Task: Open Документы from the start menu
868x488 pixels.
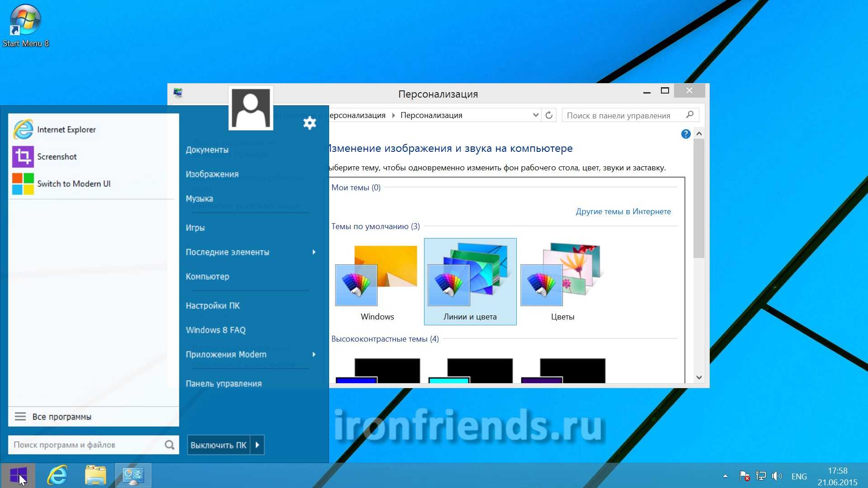Action: pos(207,150)
